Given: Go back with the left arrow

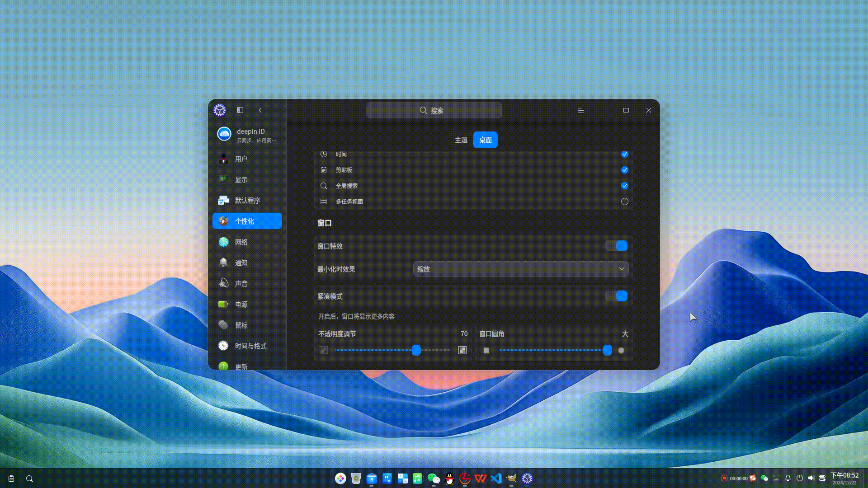Looking at the screenshot, I should [260, 110].
